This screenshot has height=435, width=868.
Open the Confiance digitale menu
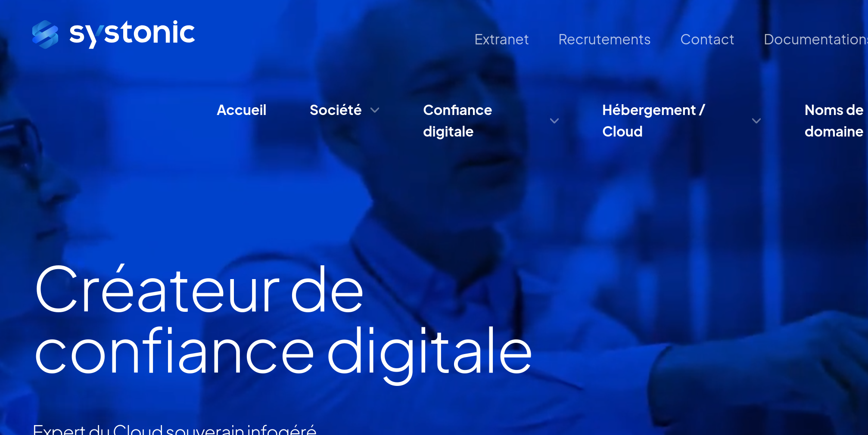tap(457, 121)
